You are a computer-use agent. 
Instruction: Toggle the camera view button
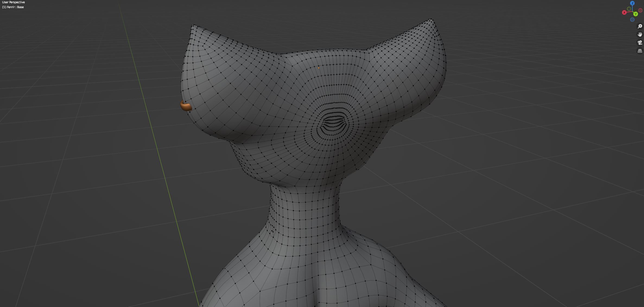coord(640,43)
